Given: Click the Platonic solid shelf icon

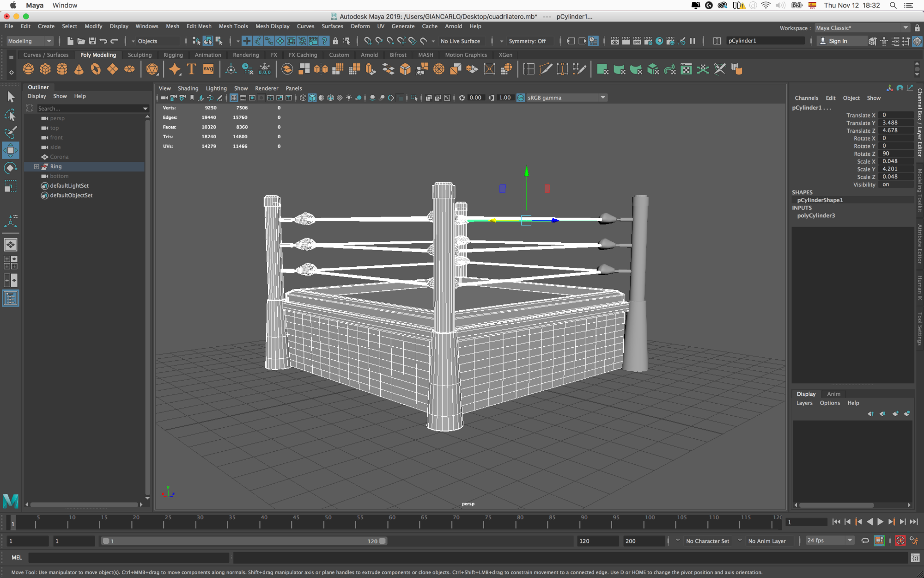Looking at the screenshot, I should click(x=152, y=69).
